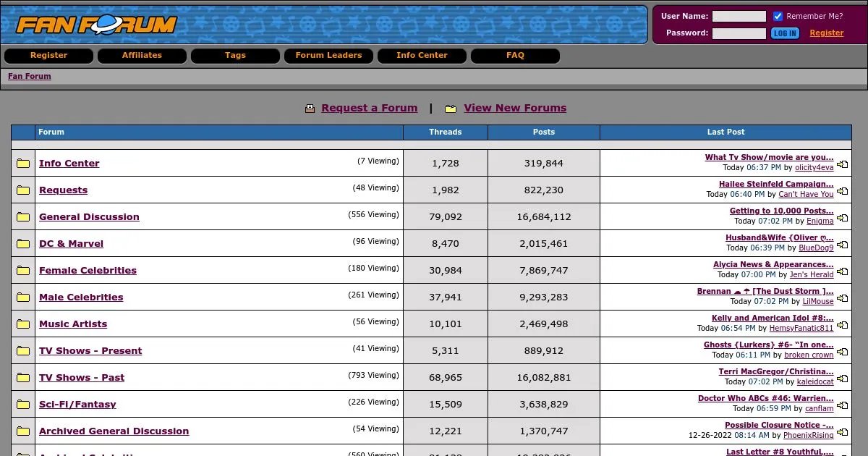Click the folder icon beside Male Celebrities
The image size is (868, 456).
coord(23,297)
